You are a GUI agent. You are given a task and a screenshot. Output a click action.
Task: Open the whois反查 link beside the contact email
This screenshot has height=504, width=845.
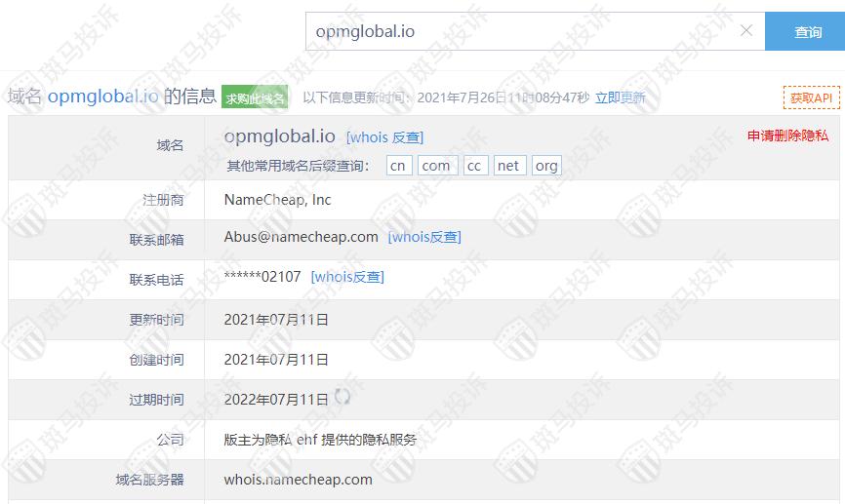click(x=424, y=237)
